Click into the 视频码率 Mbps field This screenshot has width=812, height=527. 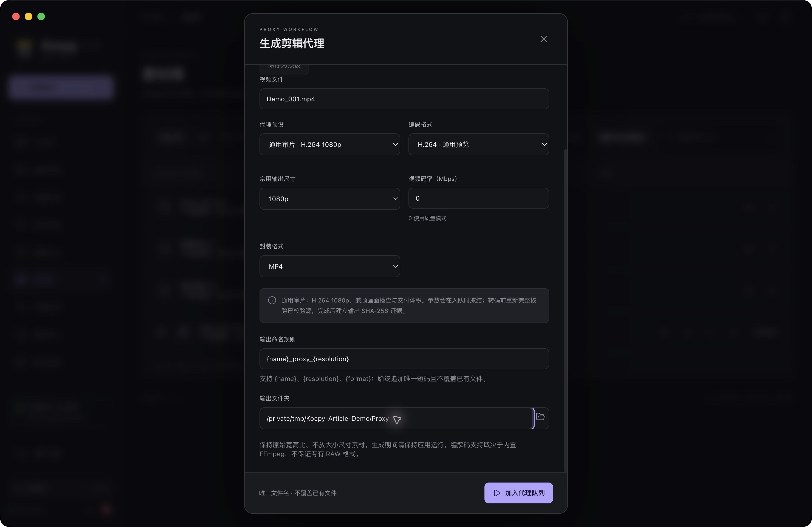pos(479,198)
